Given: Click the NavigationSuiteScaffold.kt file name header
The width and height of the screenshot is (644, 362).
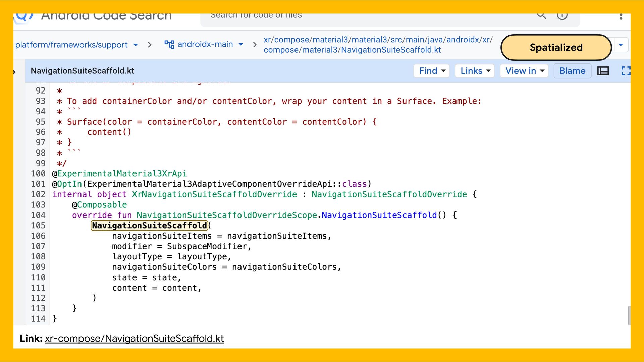Looking at the screenshot, I should coord(83,71).
